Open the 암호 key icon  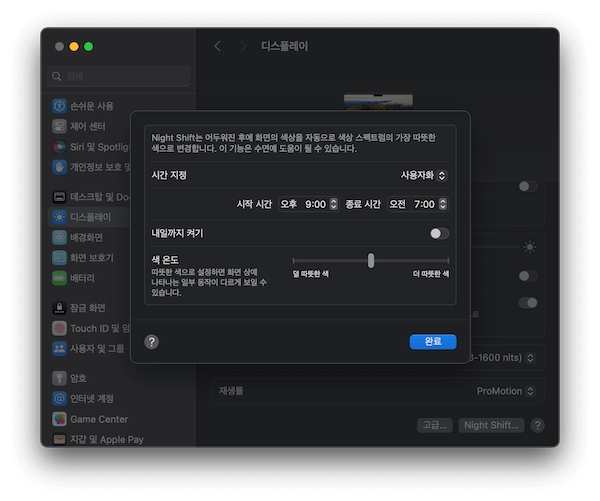[x=59, y=378]
